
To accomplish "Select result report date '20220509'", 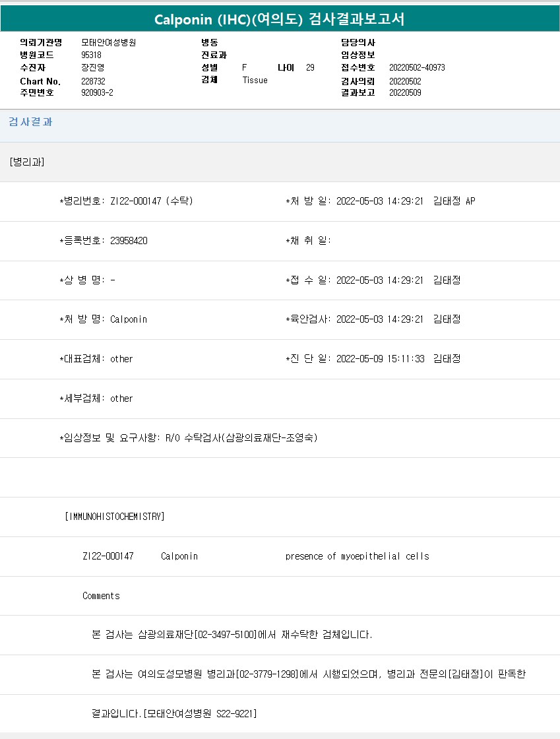I will [x=405, y=93].
